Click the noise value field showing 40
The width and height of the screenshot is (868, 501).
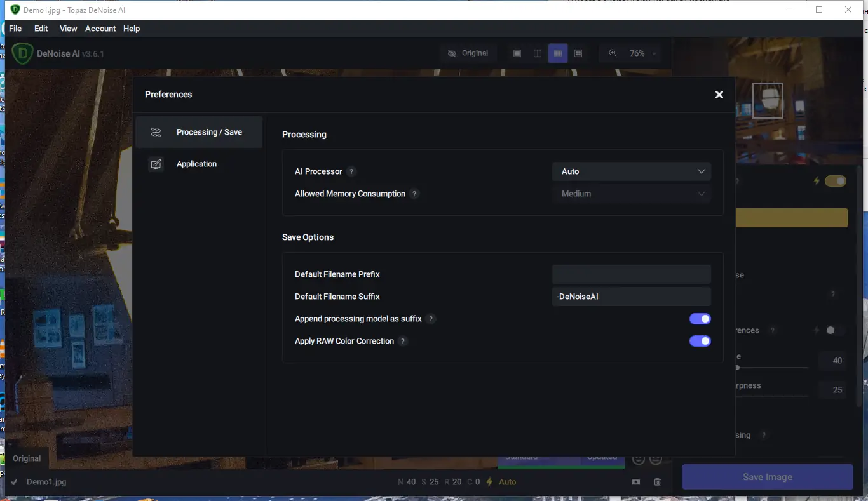pyautogui.click(x=833, y=361)
